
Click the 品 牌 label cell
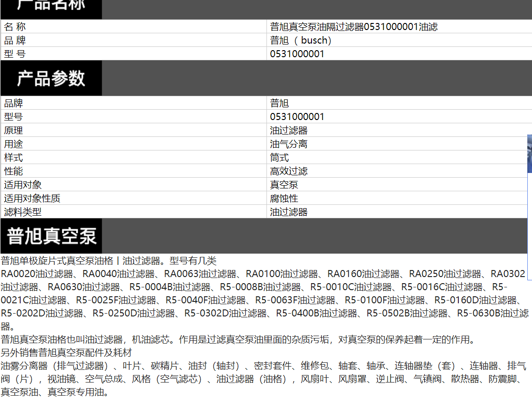click(x=134, y=40)
